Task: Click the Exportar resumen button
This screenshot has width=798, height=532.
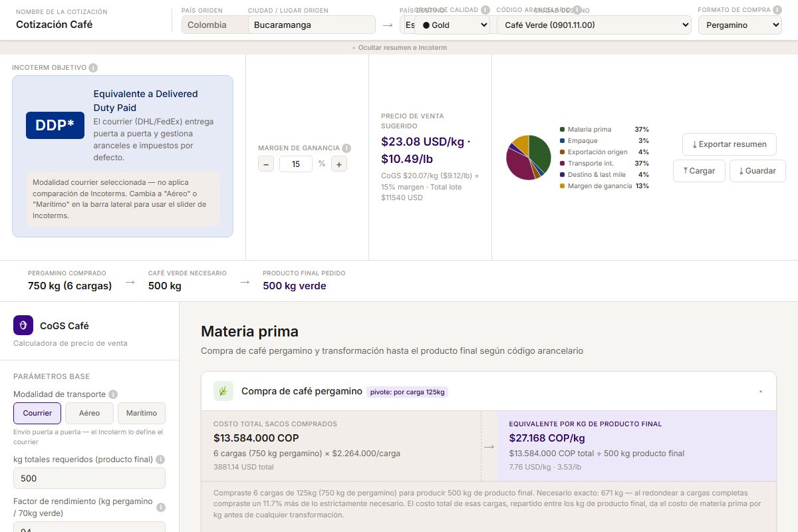Action: 730,144
